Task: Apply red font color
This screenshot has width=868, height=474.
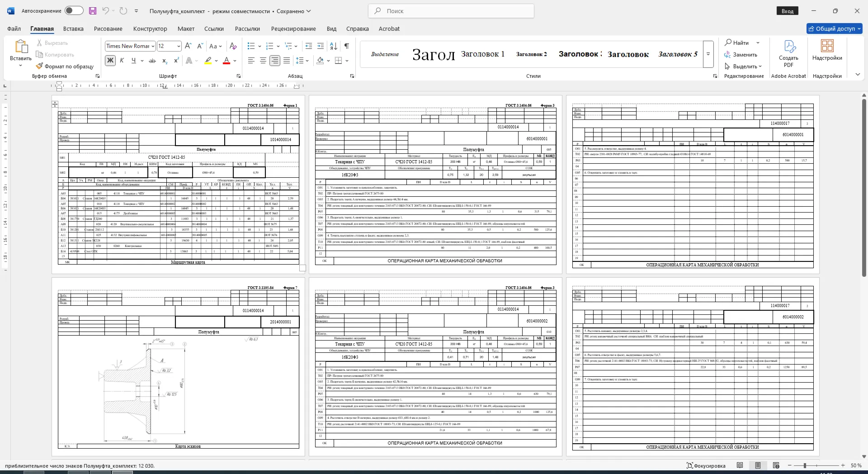Action: [227, 61]
